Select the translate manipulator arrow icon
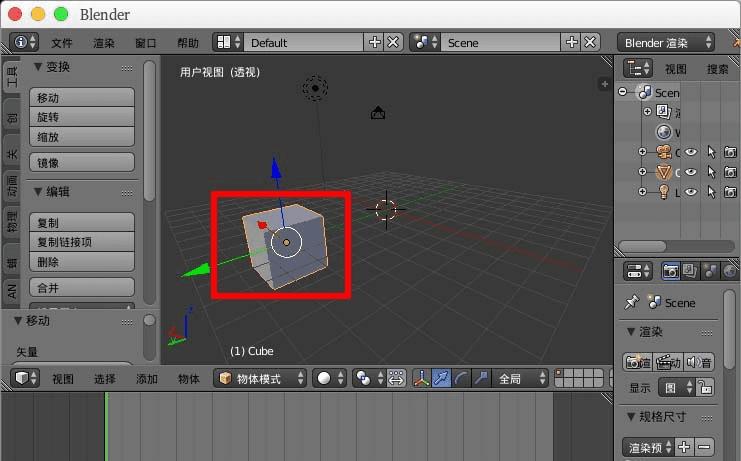The width and height of the screenshot is (741, 461). pos(441,378)
